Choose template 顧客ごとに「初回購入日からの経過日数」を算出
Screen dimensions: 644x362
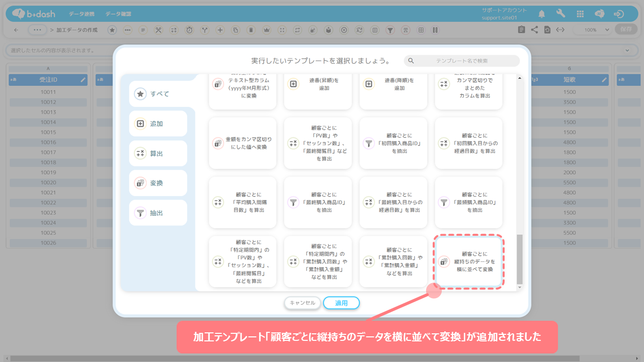point(468,143)
